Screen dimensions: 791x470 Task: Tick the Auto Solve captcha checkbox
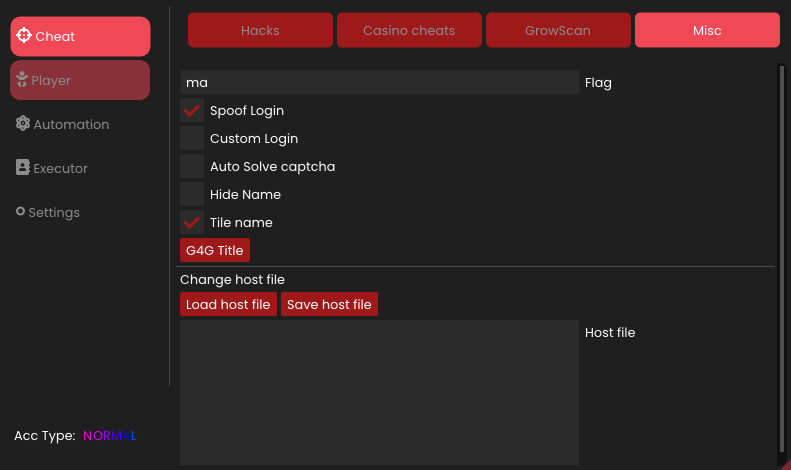click(192, 166)
